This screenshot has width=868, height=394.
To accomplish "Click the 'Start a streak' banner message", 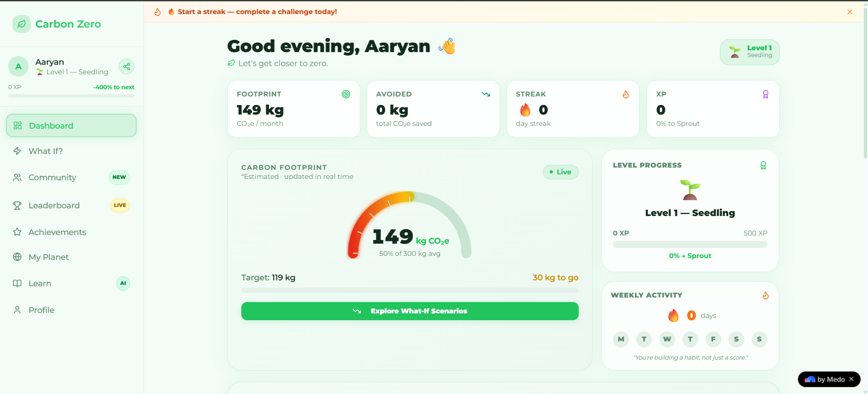I will tap(257, 12).
